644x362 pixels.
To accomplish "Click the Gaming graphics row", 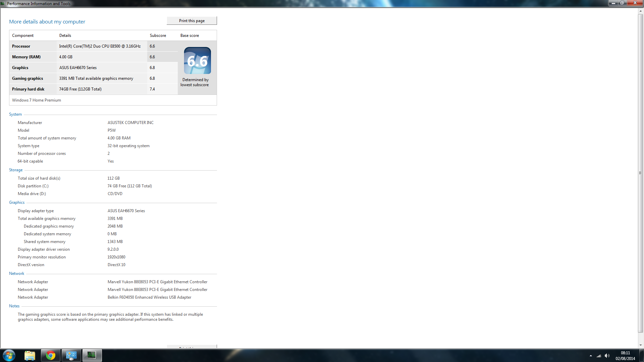I will point(94,78).
